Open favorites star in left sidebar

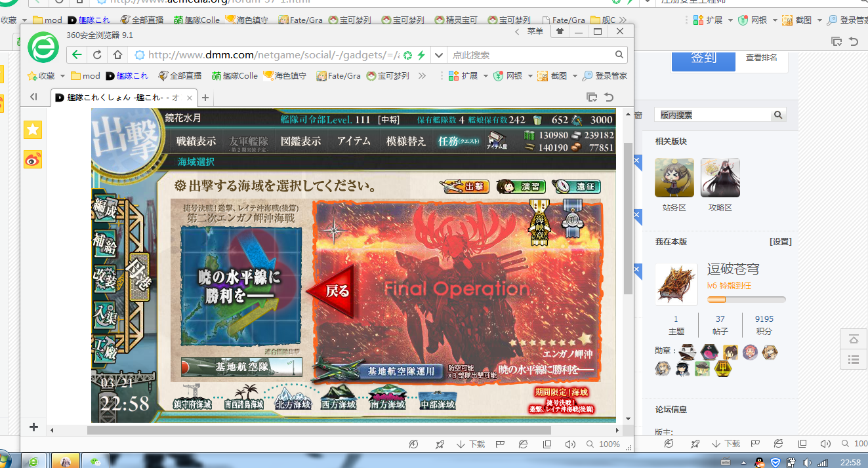coord(33,130)
